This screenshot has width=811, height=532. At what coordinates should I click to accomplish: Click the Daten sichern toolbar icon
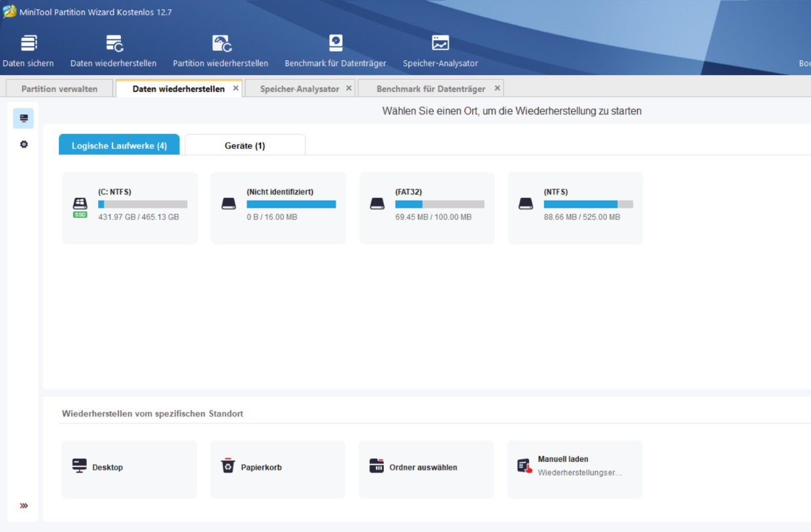click(x=29, y=43)
